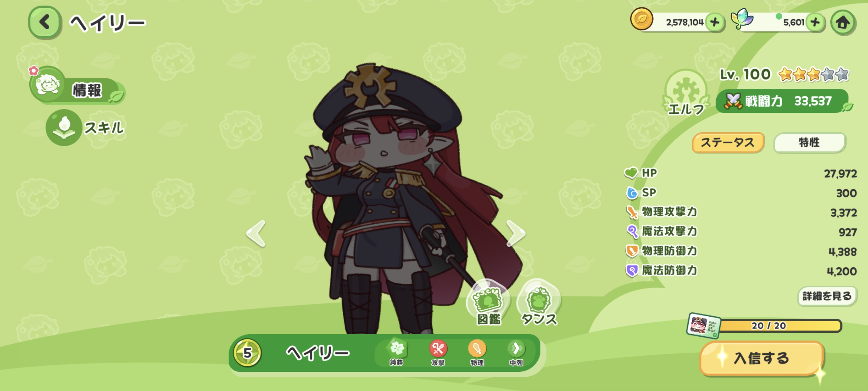868x391 pixels.
Task: Open the 図鑑 encyclopedia icon
Action: tap(488, 303)
